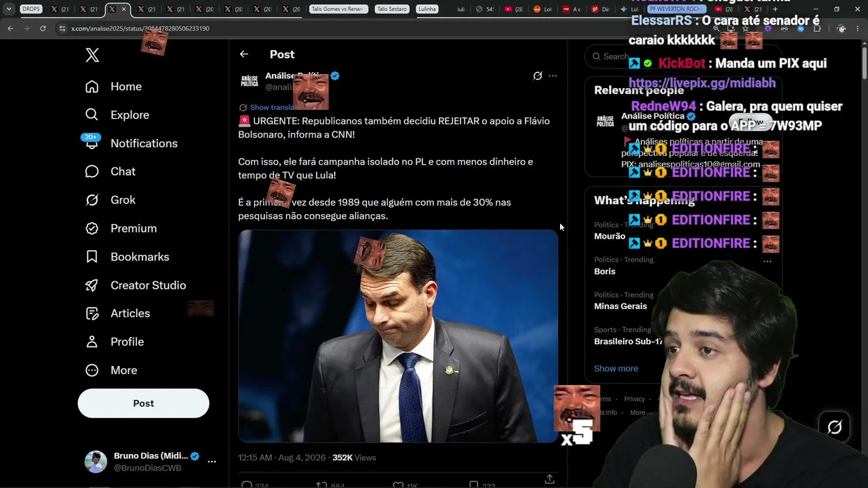Bookmark the post using the bookmark icon
The width and height of the screenshot is (868, 488).
click(x=474, y=485)
